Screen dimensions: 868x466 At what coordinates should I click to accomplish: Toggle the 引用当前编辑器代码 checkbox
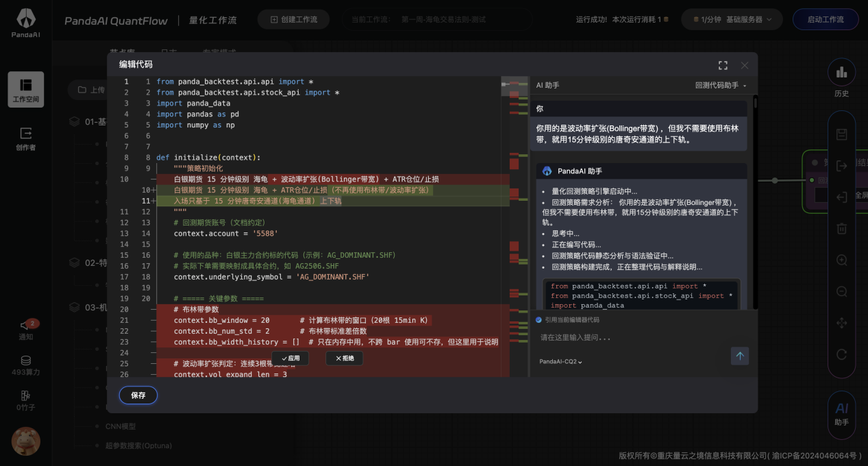[538, 320]
